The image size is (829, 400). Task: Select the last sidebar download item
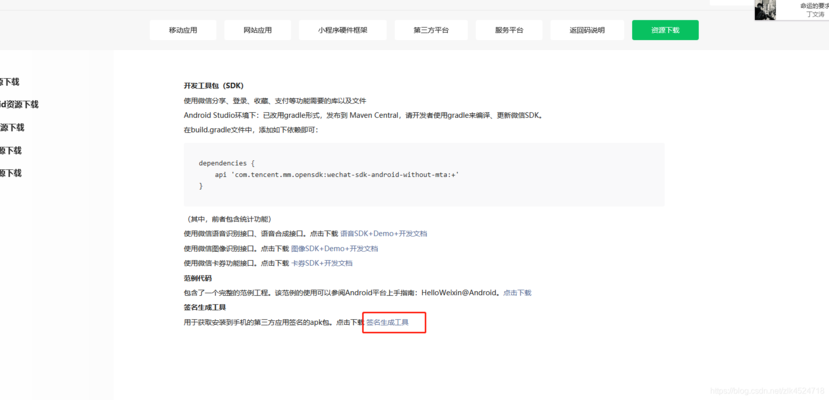[10, 173]
